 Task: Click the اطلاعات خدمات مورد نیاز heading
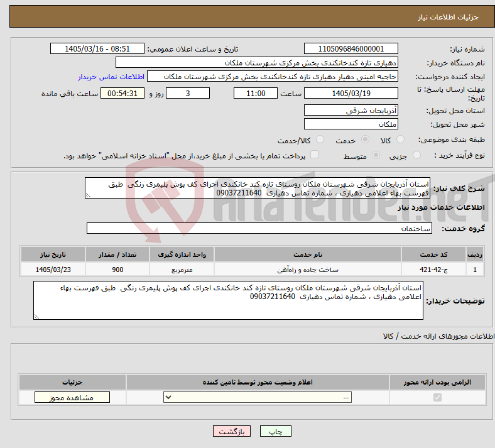[x=441, y=207]
